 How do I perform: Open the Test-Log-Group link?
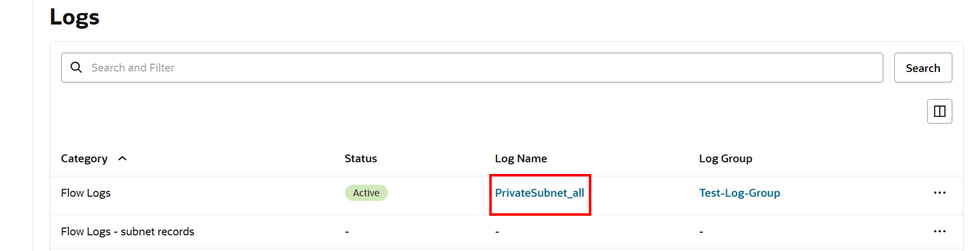point(739,193)
